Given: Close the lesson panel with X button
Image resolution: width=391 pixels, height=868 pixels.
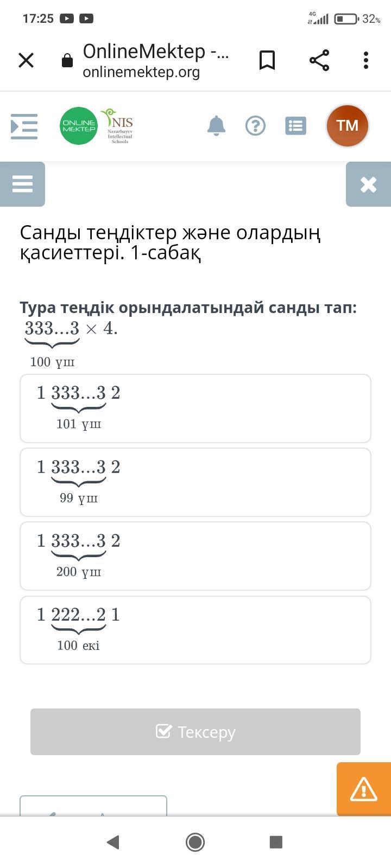Looking at the screenshot, I should tap(368, 184).
